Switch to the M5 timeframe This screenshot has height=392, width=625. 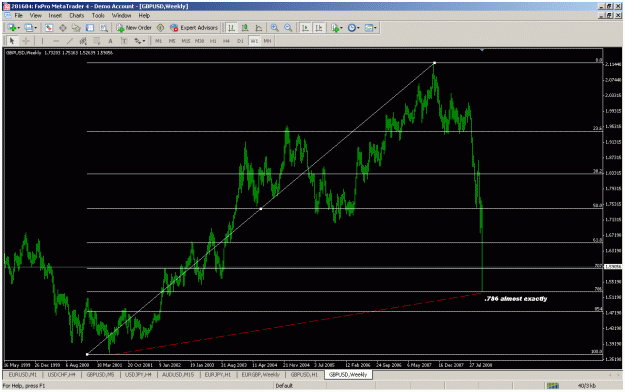point(172,41)
